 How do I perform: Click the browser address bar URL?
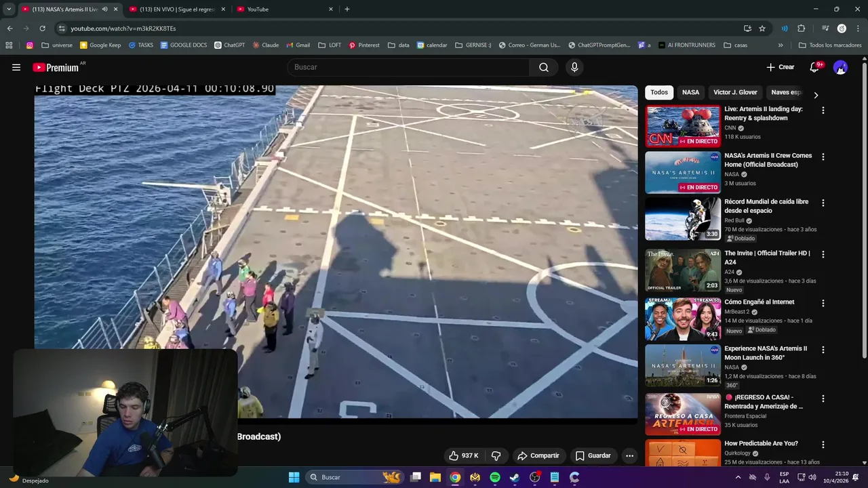click(123, 28)
